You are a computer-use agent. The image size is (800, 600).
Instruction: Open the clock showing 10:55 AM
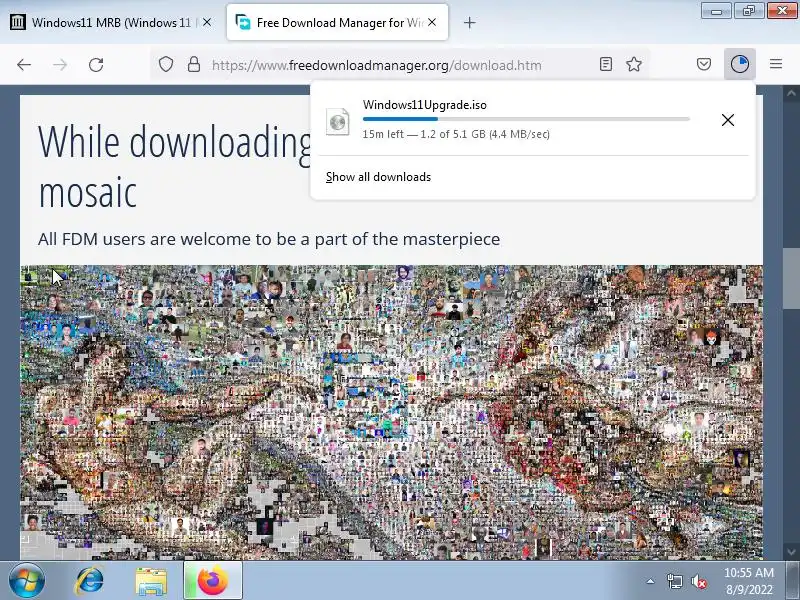[748, 581]
